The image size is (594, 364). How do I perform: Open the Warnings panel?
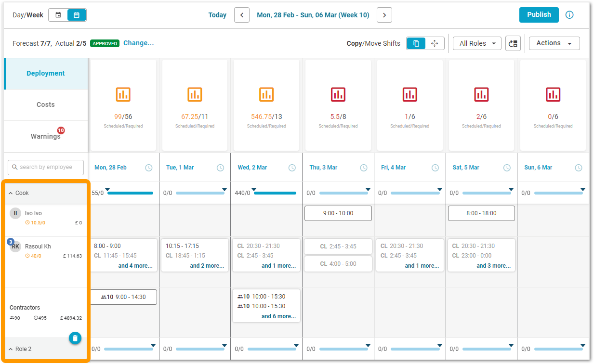45,136
